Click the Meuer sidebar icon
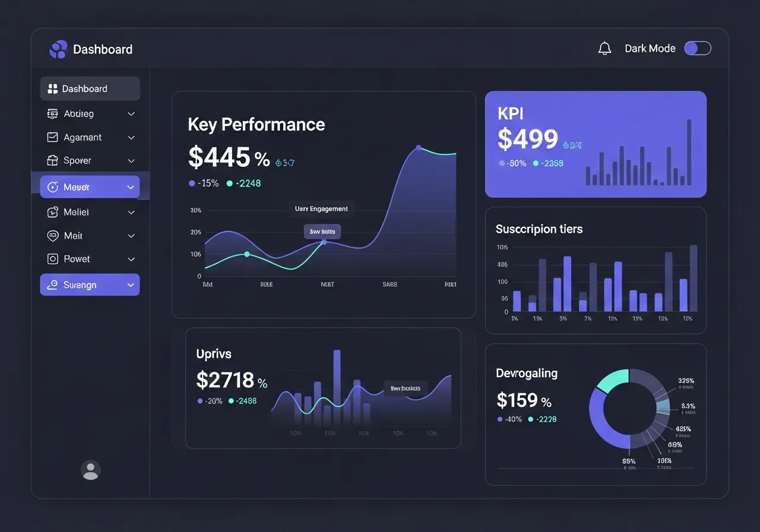760x532 pixels. click(x=52, y=187)
